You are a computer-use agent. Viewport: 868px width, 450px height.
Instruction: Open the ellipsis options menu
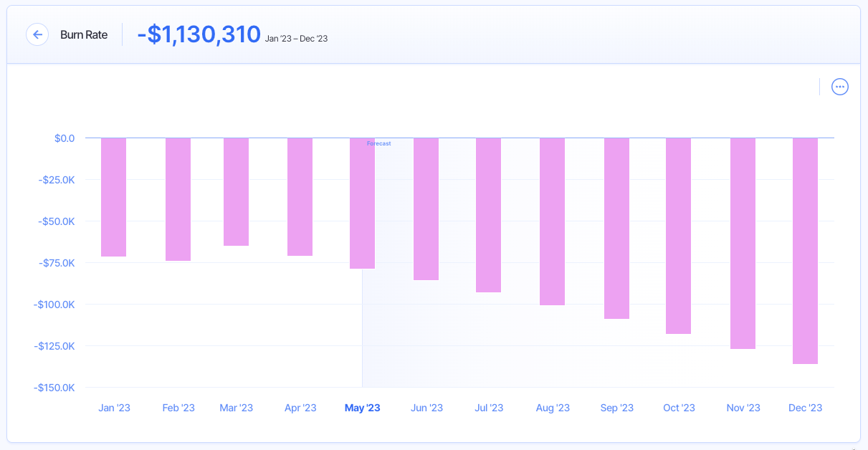tap(839, 86)
